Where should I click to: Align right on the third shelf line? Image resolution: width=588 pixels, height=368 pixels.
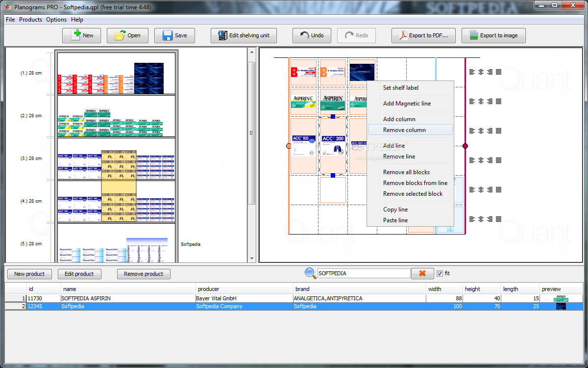[490, 131]
